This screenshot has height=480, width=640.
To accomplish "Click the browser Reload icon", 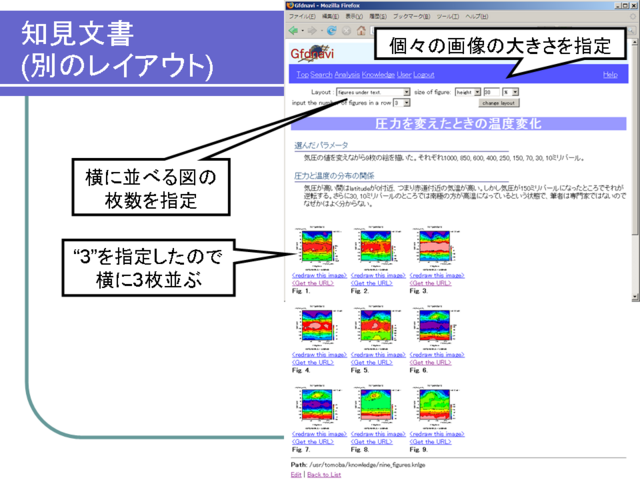I will pos(332,31).
